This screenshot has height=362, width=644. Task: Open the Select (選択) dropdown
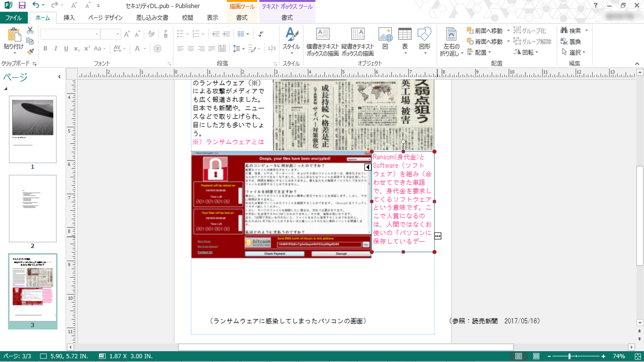tap(574, 52)
